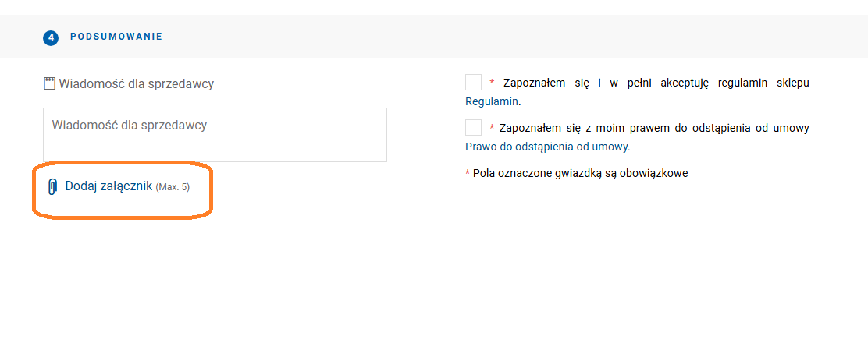Click red asterisk beside withdrawal right statement
Image resolution: width=868 pixels, height=350 pixels.
(x=492, y=128)
